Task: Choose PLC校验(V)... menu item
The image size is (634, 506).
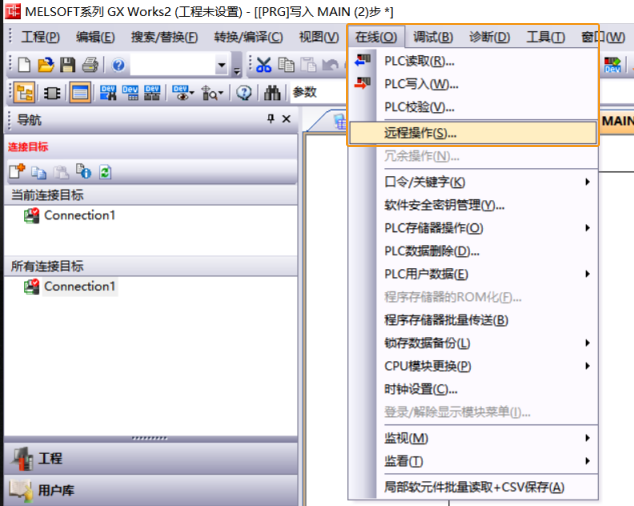Action: (473, 107)
